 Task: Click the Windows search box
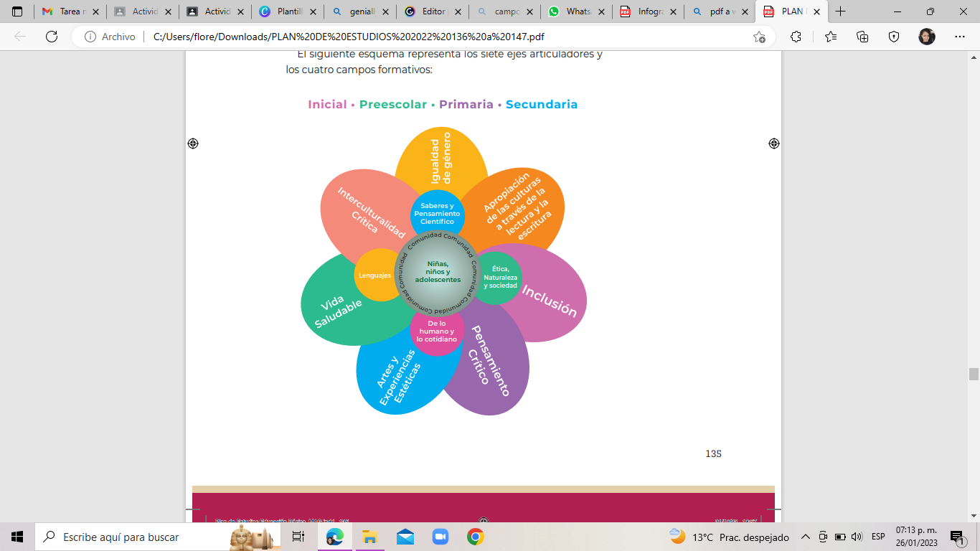click(x=136, y=537)
